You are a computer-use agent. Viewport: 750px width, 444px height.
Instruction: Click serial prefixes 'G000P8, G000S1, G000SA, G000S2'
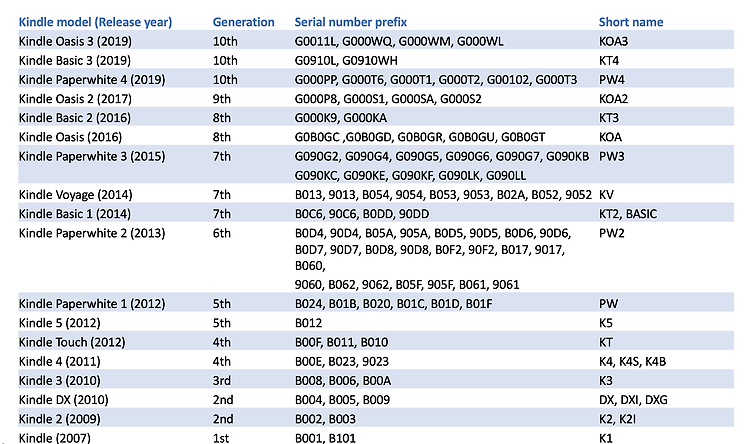388,99
